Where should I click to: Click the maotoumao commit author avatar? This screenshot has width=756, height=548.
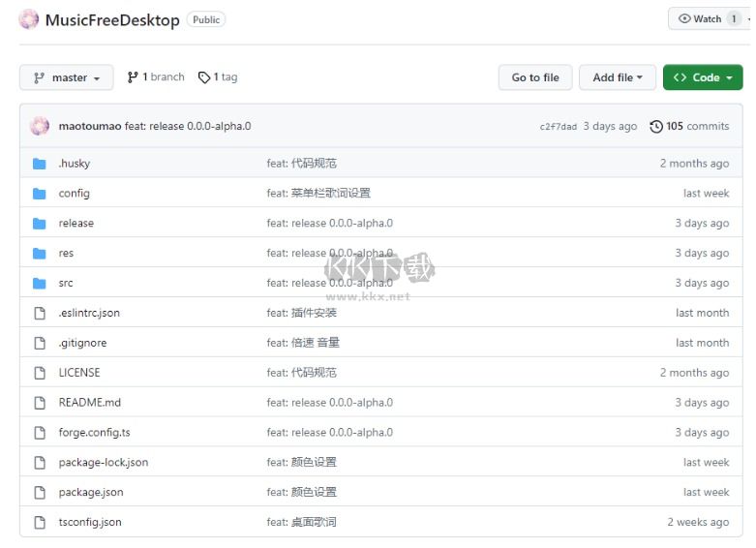click(x=40, y=126)
